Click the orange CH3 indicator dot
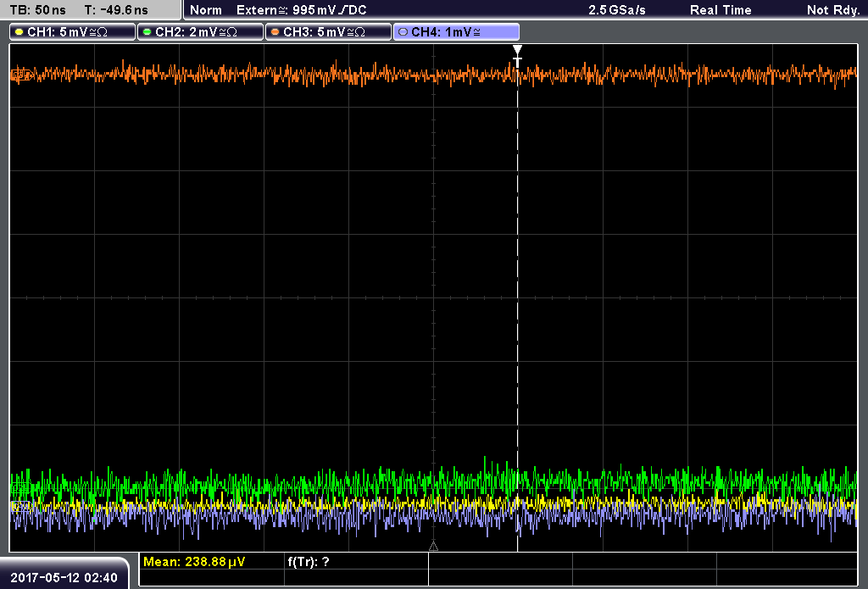 click(x=275, y=32)
